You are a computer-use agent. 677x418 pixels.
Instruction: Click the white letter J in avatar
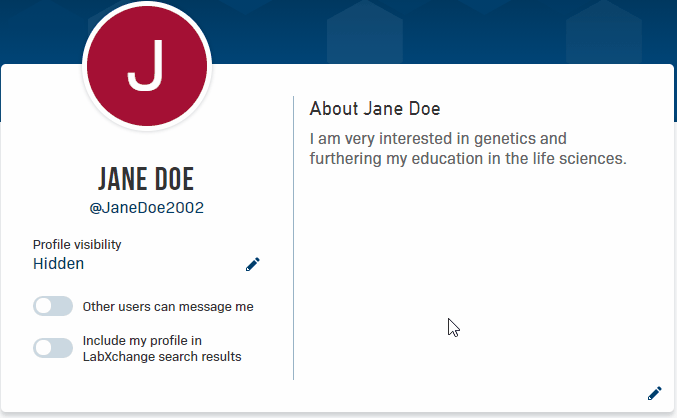tap(146, 68)
